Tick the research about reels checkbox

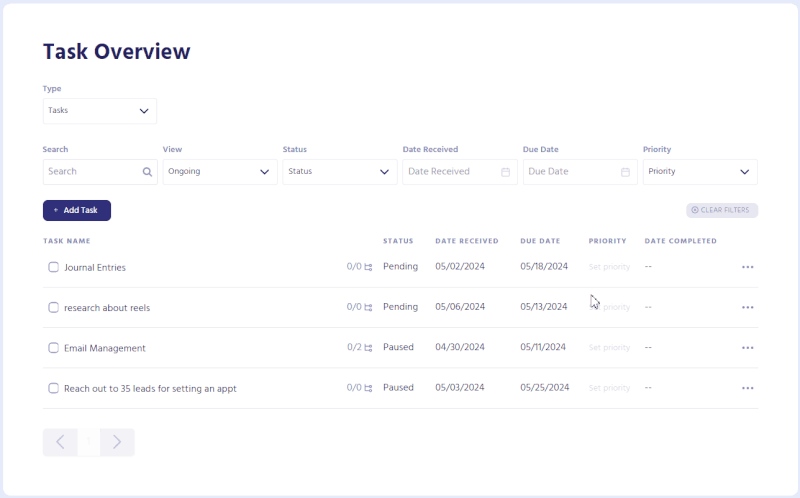tap(54, 308)
